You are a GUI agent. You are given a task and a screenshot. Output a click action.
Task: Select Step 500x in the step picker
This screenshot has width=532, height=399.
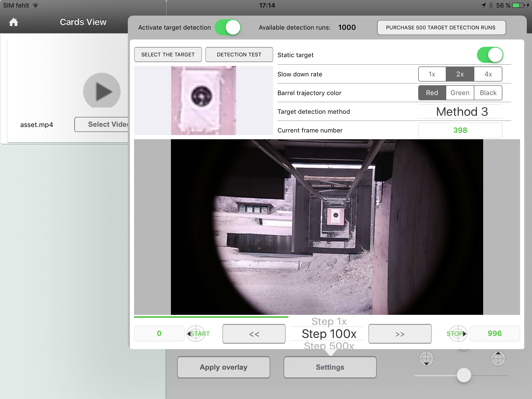(329, 345)
